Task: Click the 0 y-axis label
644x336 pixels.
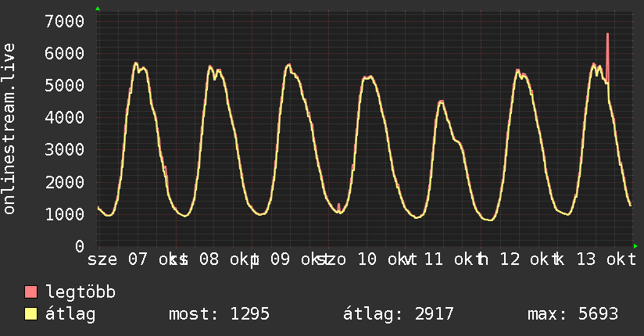Action: [80, 246]
